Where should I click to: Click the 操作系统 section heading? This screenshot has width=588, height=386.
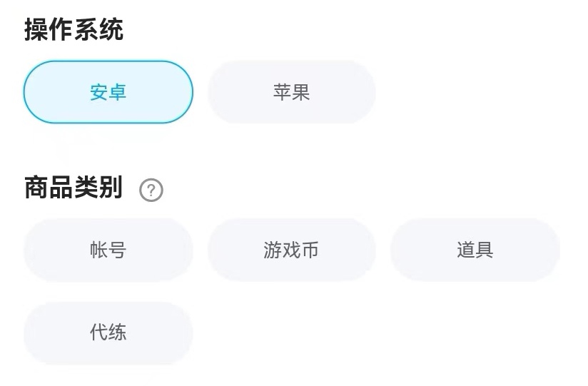coord(73,30)
